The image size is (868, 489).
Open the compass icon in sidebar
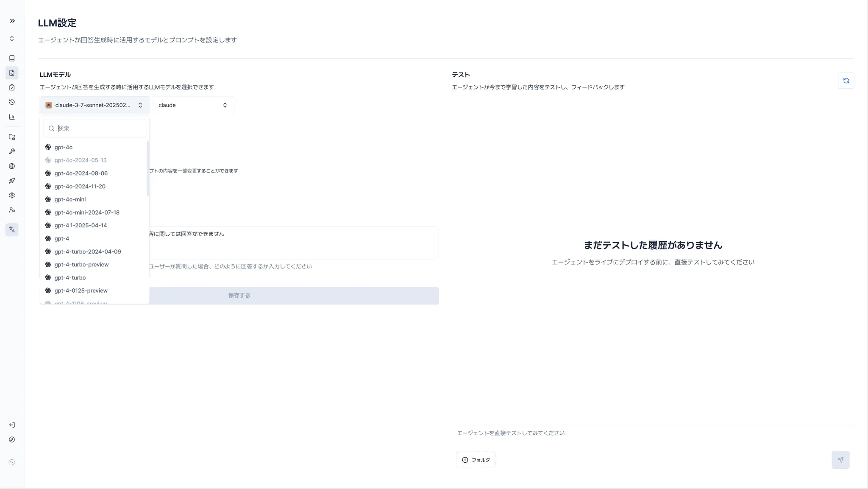point(12,440)
